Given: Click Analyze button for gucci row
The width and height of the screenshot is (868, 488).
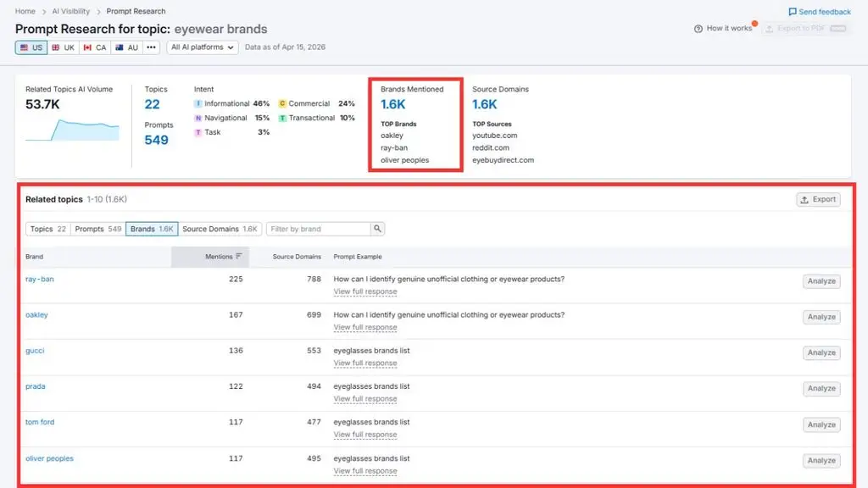Looking at the screenshot, I should [821, 352].
